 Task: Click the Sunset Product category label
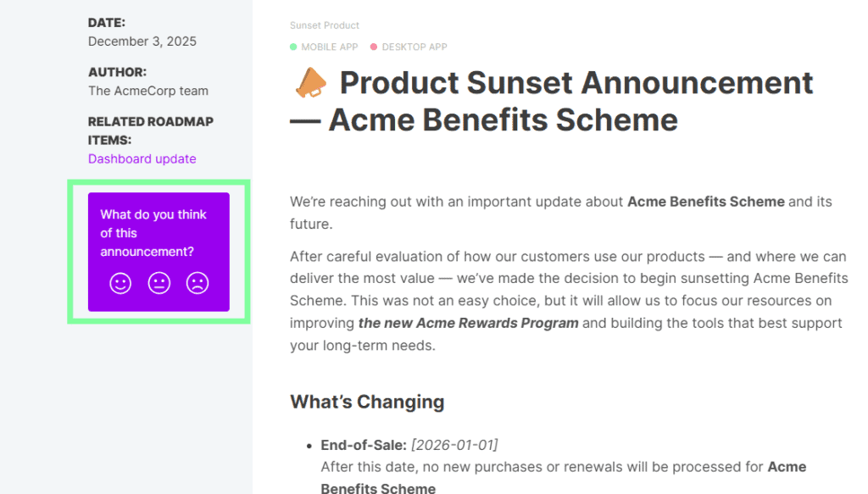[324, 25]
